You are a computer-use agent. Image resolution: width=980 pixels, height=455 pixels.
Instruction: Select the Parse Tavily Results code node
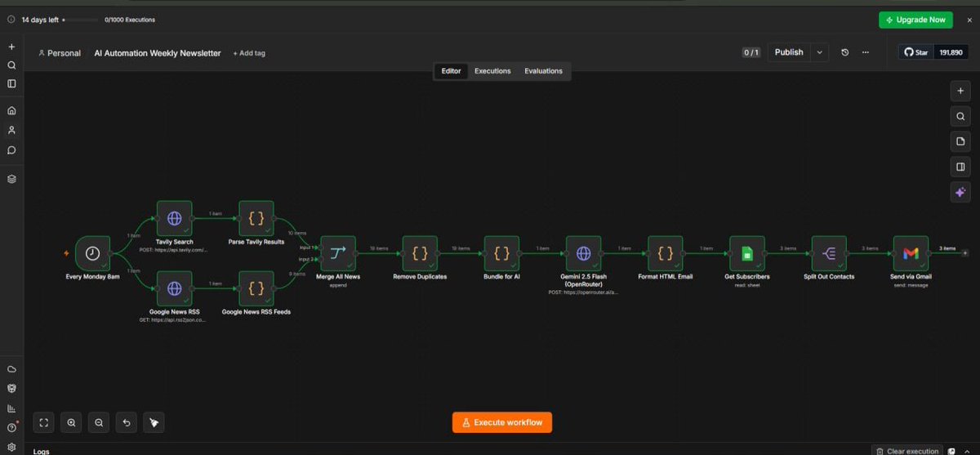256,218
